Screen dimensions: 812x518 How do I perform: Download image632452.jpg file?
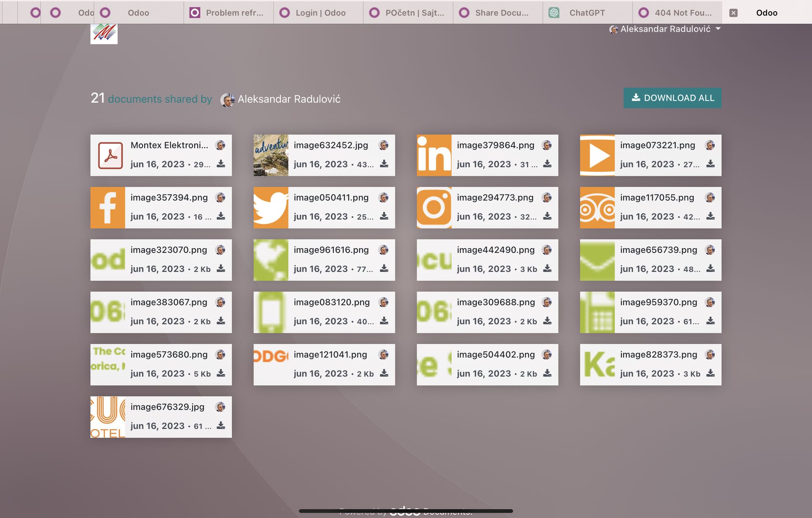[x=384, y=164]
